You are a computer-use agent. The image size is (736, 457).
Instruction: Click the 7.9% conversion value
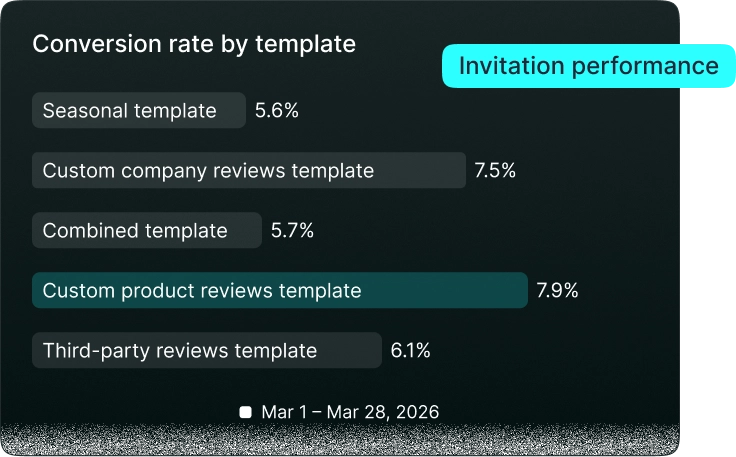pyautogui.click(x=557, y=290)
